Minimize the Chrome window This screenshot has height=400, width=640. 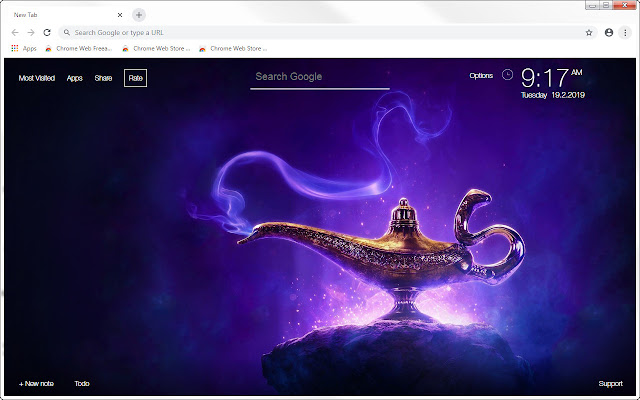[x=592, y=5]
